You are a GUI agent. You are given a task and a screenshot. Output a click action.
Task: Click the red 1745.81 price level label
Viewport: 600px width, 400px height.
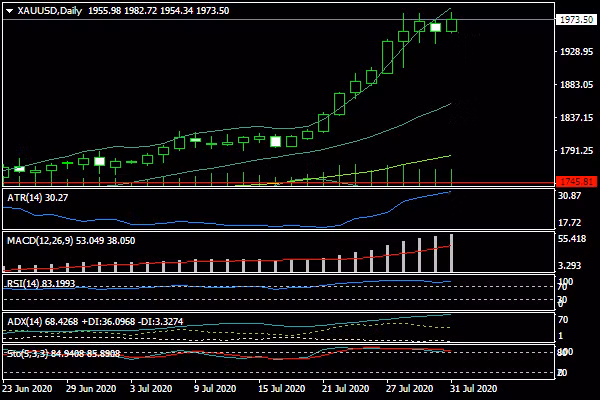click(x=576, y=182)
